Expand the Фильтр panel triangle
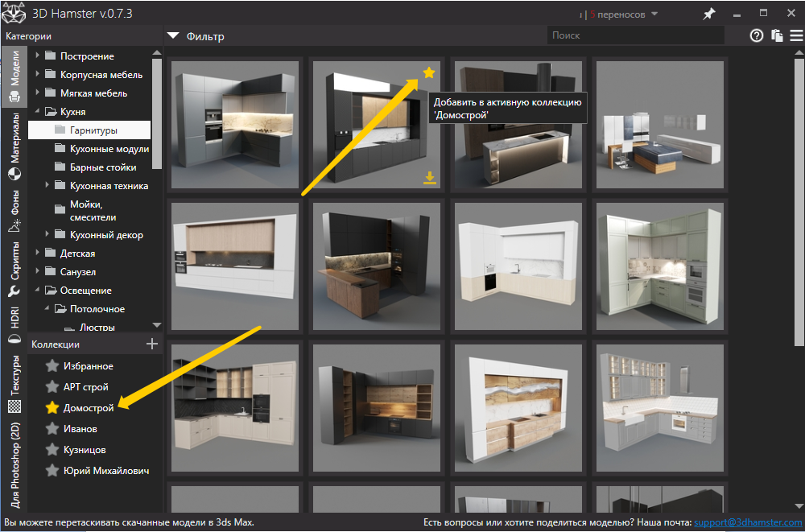805x532 pixels. [173, 36]
